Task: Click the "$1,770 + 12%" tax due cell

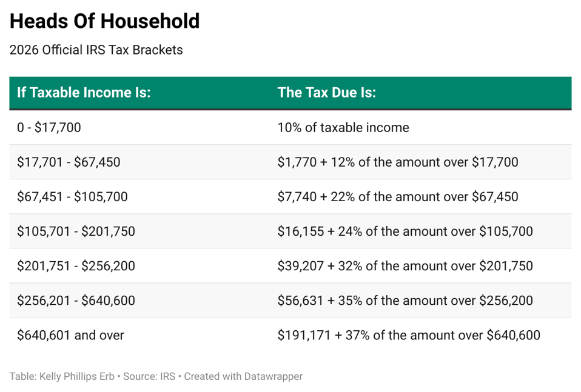Action: coord(397,162)
